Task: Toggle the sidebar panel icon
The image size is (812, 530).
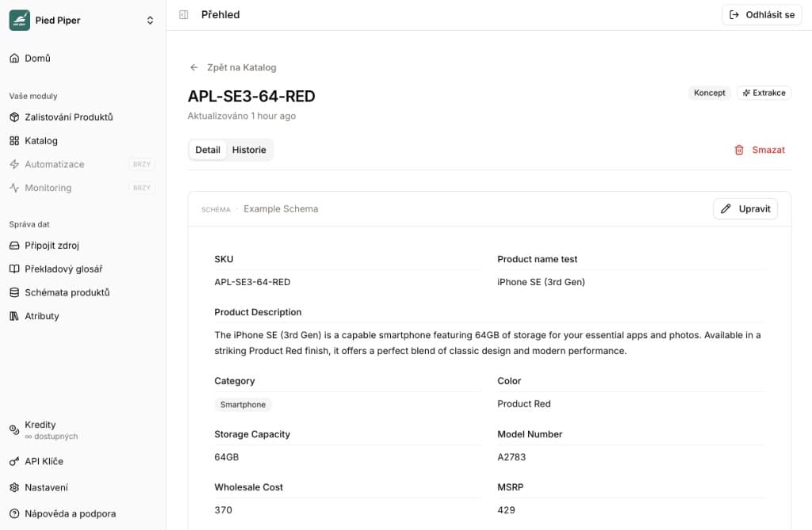Action: coord(183,14)
